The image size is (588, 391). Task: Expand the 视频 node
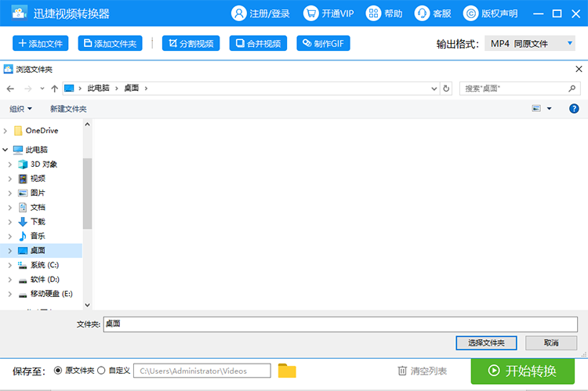10,179
